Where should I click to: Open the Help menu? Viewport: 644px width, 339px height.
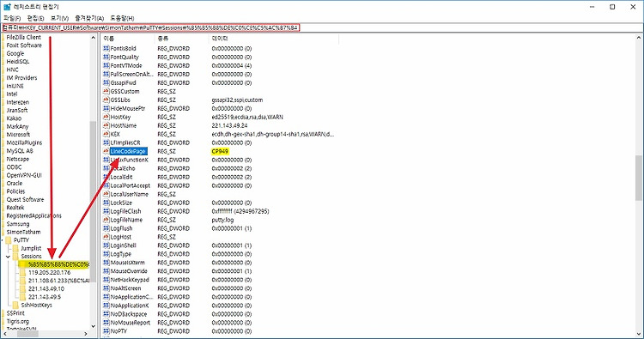click(122, 19)
